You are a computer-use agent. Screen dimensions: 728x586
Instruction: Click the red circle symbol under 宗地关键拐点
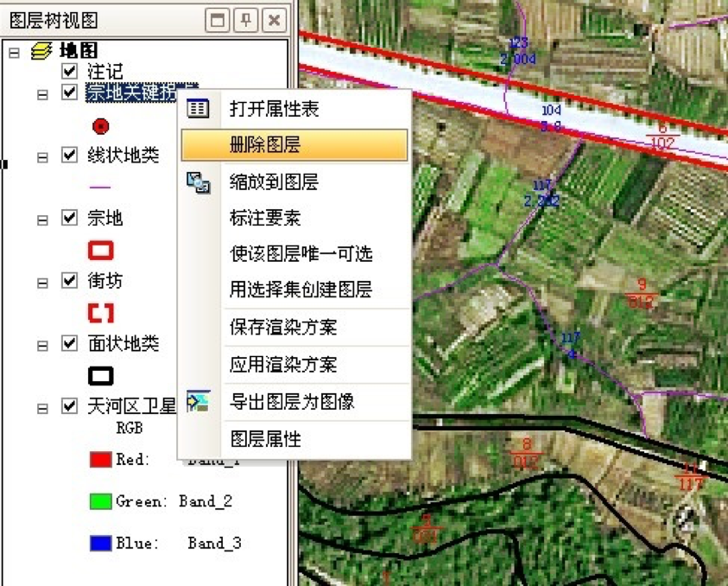click(x=101, y=126)
